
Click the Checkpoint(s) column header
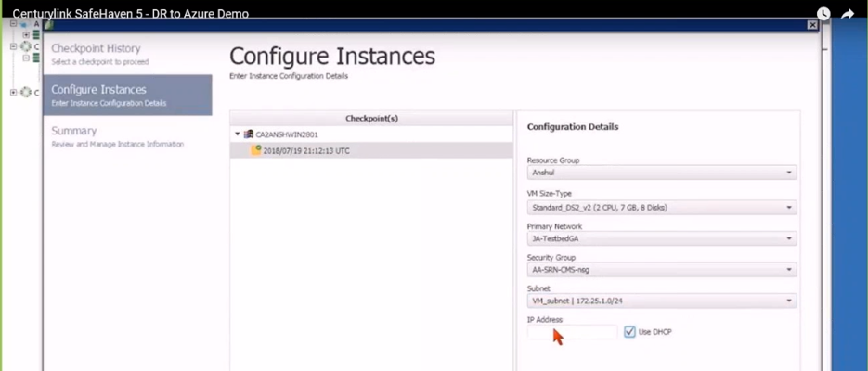[x=371, y=119]
